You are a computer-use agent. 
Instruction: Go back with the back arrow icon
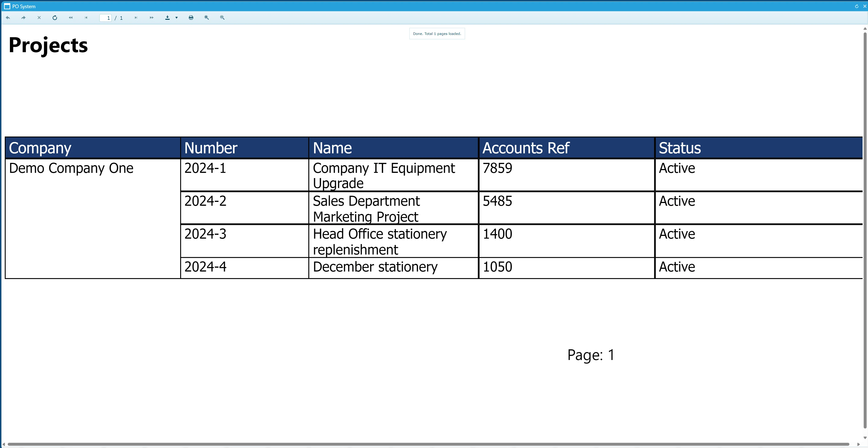[x=8, y=17]
